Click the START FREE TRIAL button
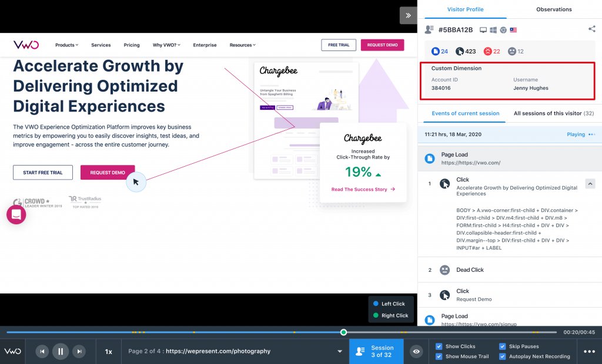 (42, 173)
